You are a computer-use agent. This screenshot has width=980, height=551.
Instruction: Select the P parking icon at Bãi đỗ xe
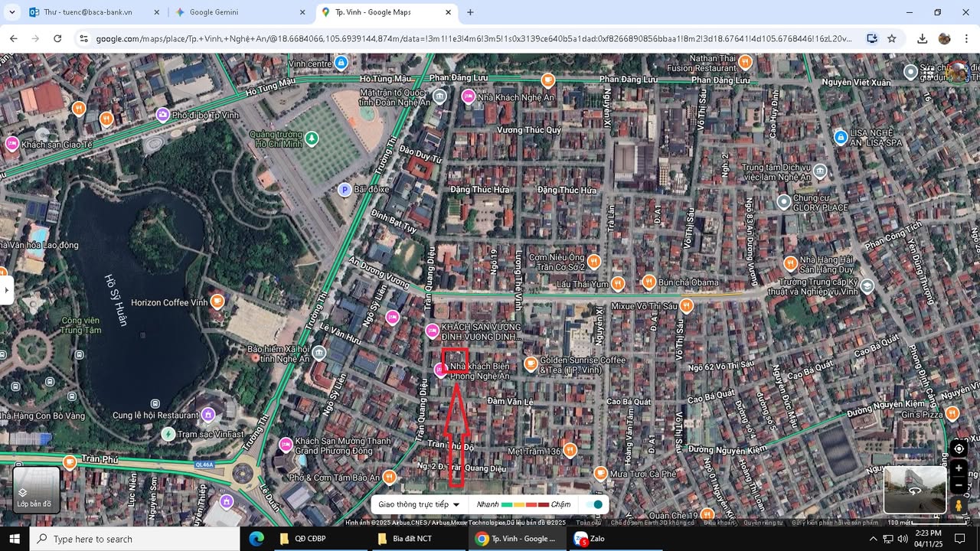point(345,190)
